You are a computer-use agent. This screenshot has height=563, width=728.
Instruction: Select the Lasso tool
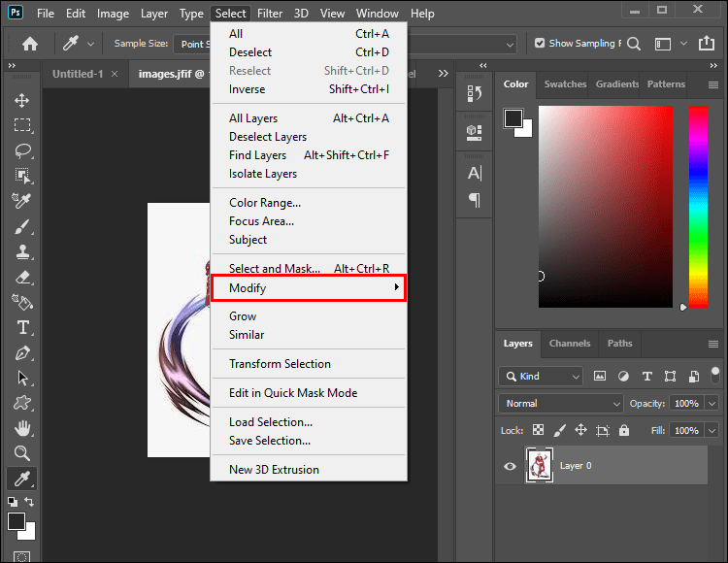(x=21, y=151)
